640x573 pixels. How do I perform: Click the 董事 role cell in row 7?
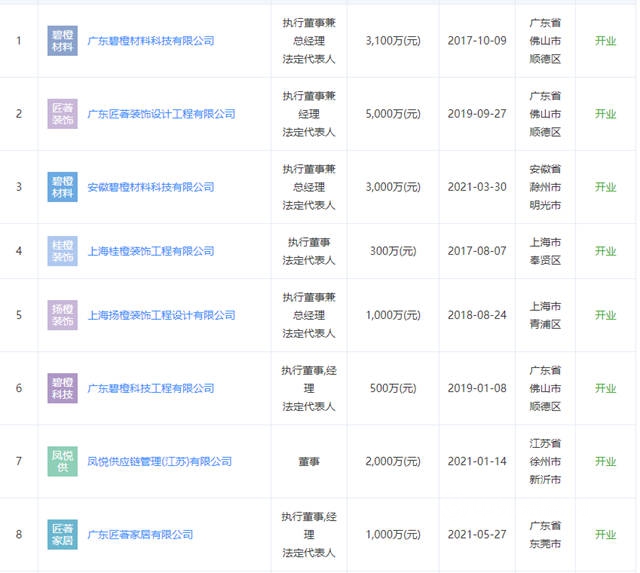[309, 461]
